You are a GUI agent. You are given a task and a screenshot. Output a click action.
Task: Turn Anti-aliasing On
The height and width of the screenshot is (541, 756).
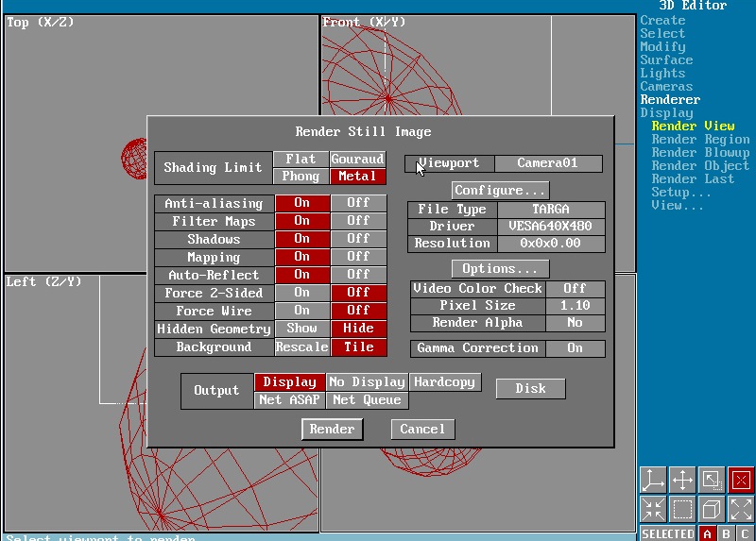coord(302,203)
